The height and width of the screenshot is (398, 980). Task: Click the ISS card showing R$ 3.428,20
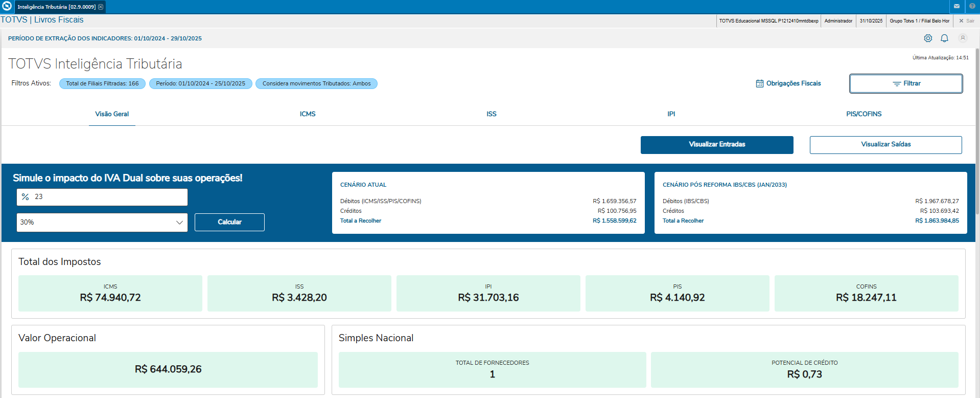tap(299, 293)
